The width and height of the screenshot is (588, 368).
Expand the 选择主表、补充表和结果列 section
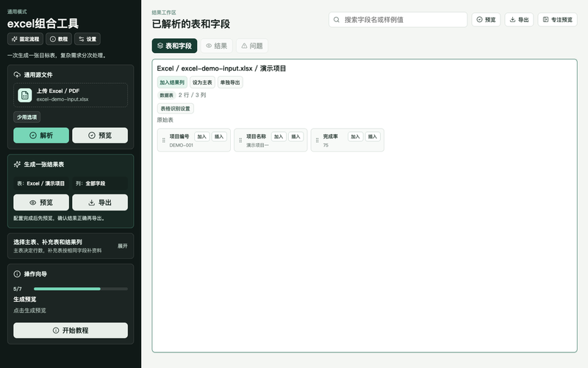pos(122,246)
